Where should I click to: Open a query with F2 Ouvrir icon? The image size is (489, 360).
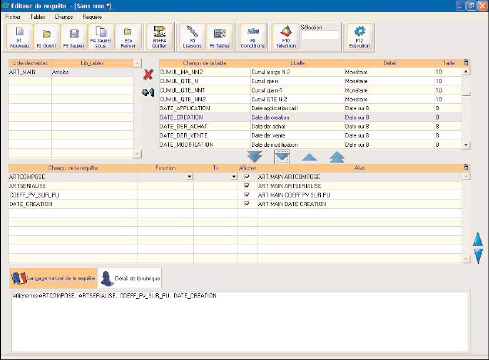(47, 37)
